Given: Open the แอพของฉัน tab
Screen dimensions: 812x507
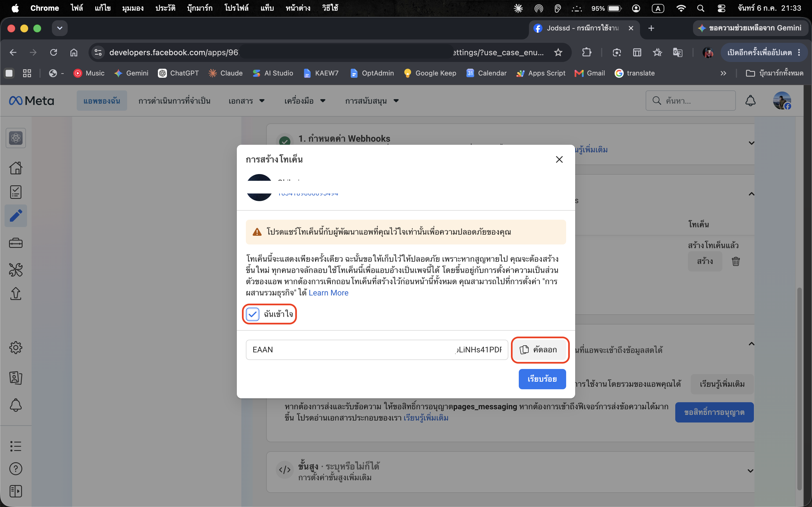Looking at the screenshot, I should coord(102,101).
